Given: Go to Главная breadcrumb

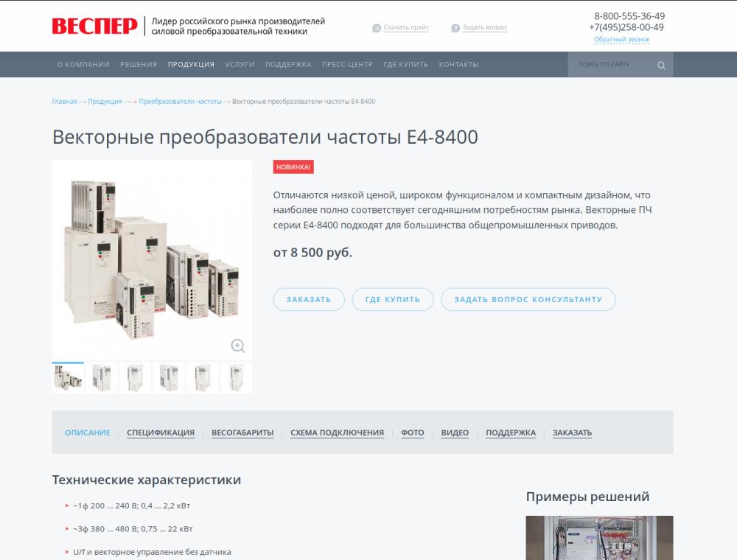Looking at the screenshot, I should click(x=64, y=102).
